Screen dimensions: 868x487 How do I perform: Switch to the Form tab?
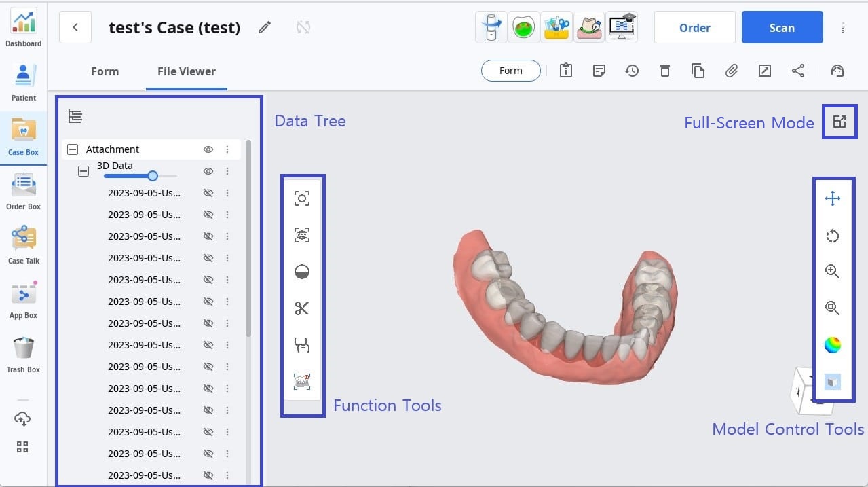pyautogui.click(x=105, y=71)
